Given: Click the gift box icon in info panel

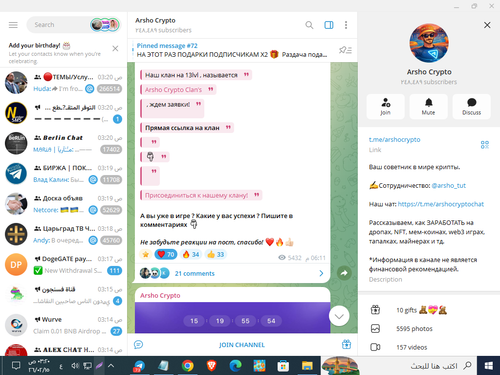Looking at the screenshot, I should (x=375, y=310).
